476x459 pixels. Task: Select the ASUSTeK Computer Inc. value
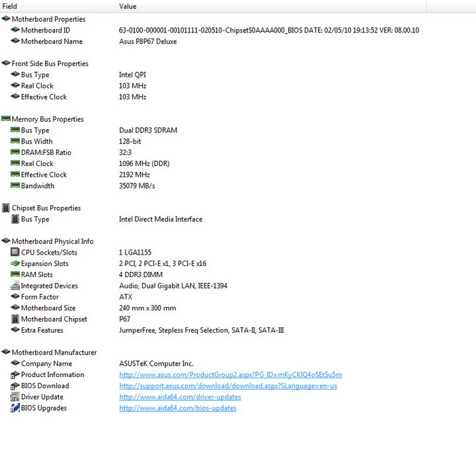[156, 364]
